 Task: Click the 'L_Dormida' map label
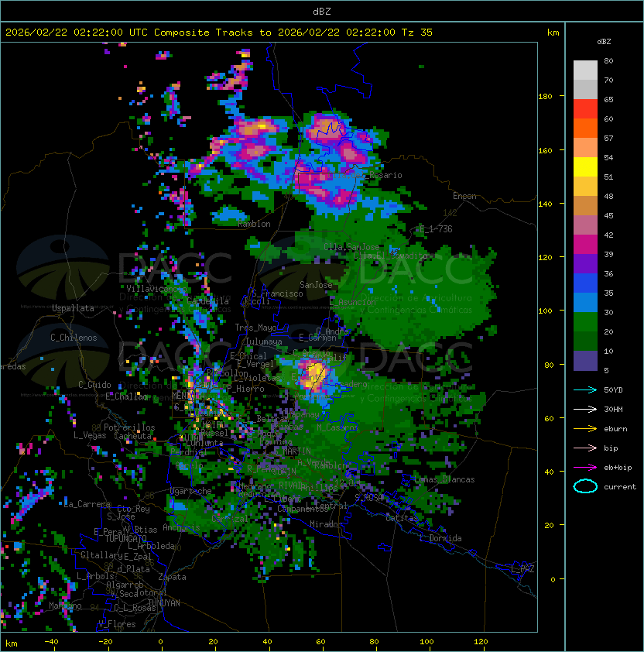click(440, 538)
